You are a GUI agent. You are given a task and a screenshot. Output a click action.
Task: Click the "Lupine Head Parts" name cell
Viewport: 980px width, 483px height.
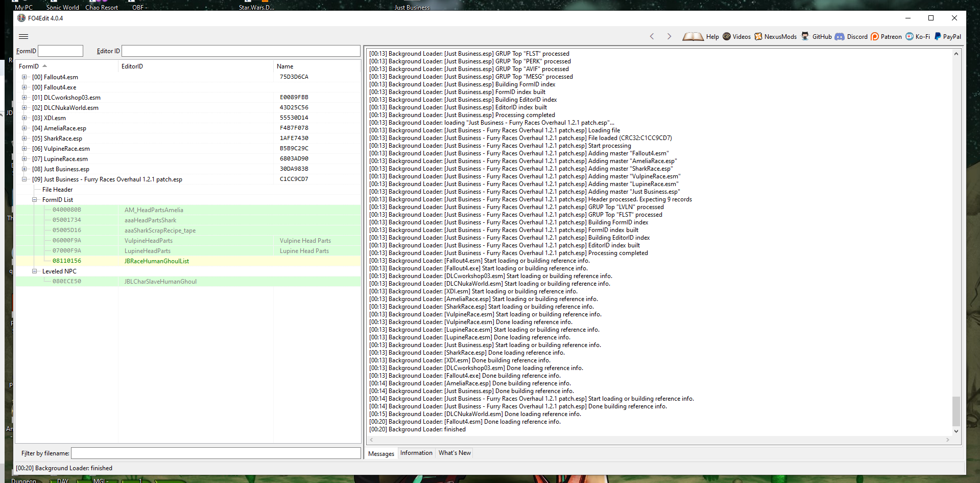[x=304, y=251]
